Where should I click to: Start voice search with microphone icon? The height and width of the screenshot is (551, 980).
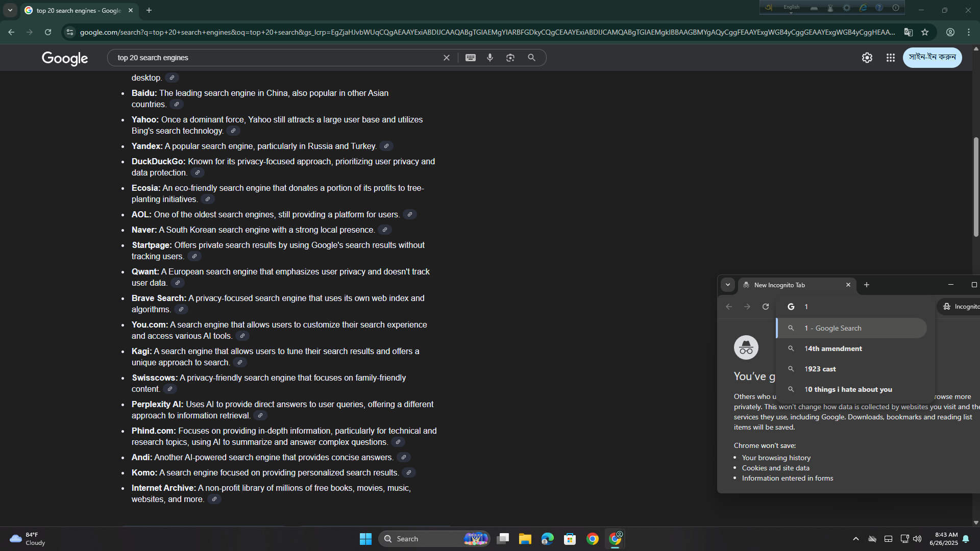point(490,58)
